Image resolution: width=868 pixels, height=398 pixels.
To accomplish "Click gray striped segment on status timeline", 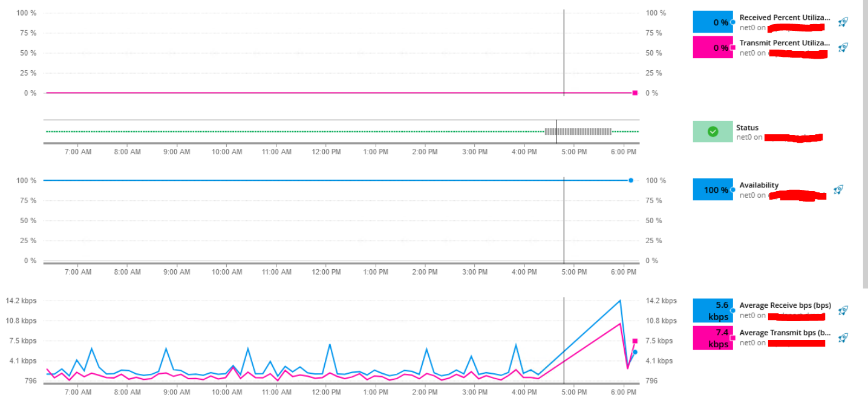I will coord(578,131).
